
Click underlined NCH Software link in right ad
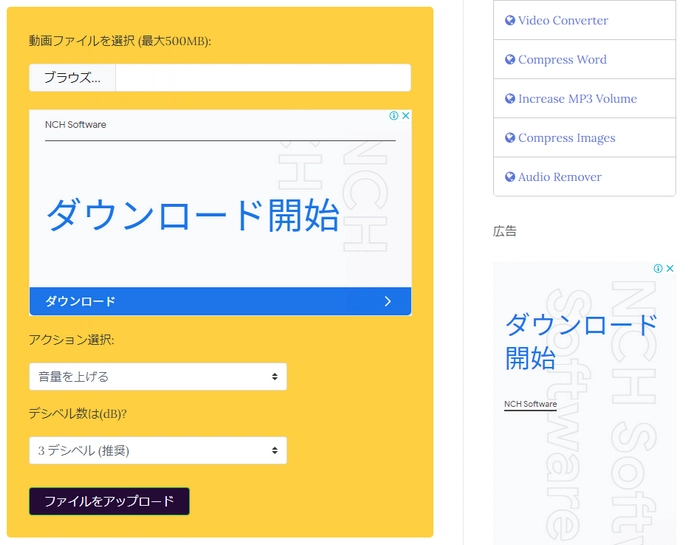[530, 404]
